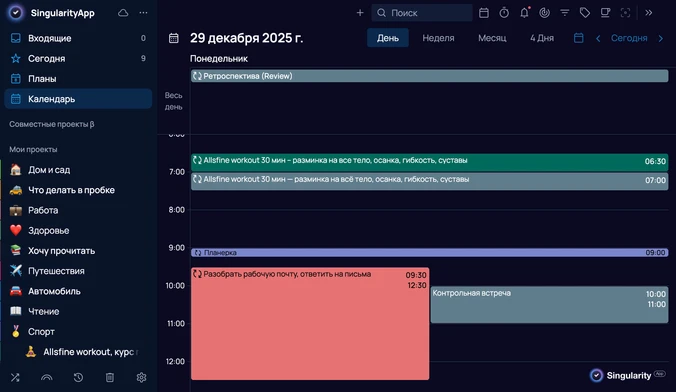Click the Поиск search field
676x392 pixels.
(422, 13)
